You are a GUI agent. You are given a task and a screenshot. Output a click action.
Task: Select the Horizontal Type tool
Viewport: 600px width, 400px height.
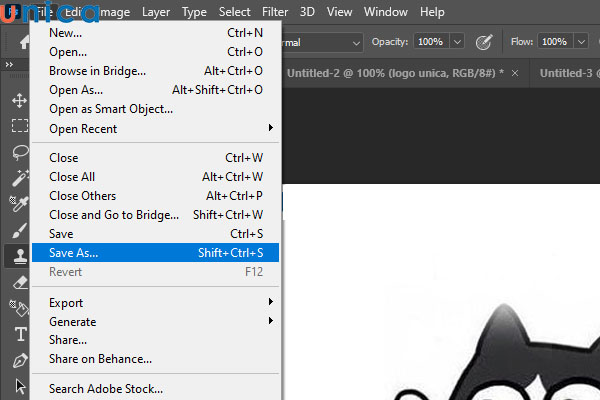click(x=19, y=334)
